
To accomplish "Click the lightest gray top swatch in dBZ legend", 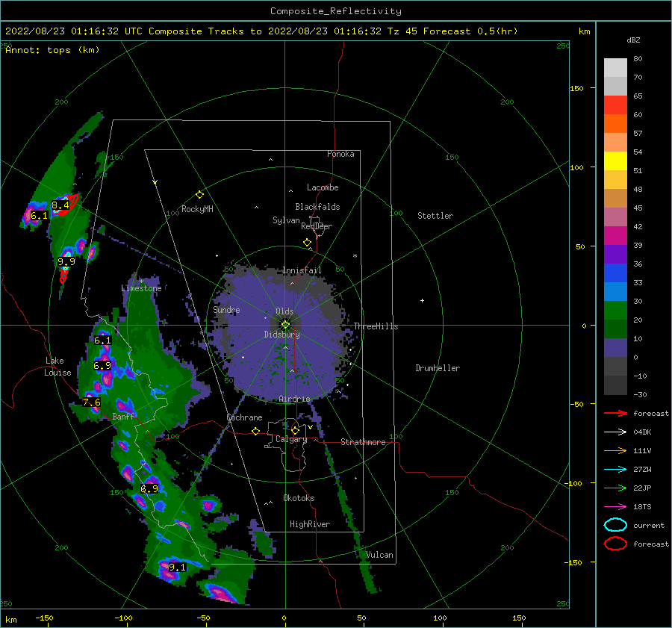I will pyautogui.click(x=615, y=68).
